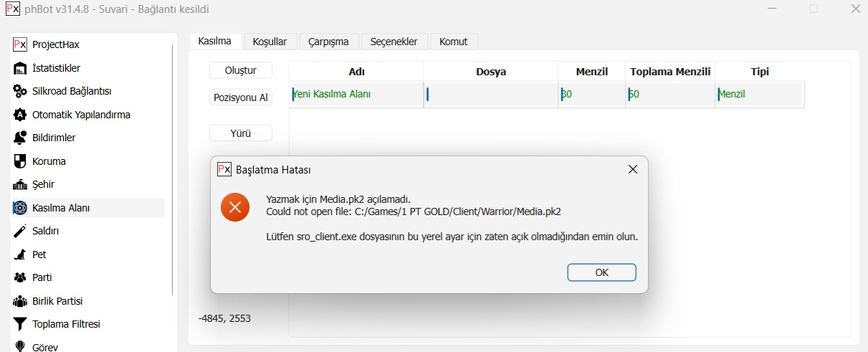Open the Saldırı section
Viewport: 868px width, 352px height.
(89, 231)
